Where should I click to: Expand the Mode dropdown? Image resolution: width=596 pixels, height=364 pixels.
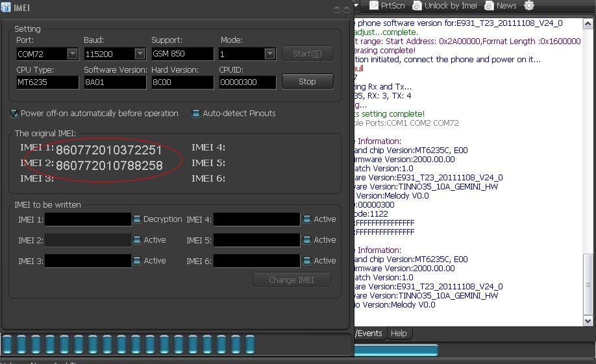coord(269,54)
